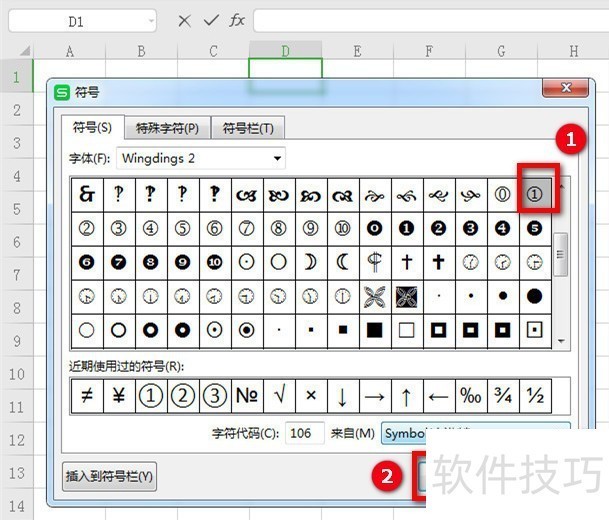Pick the thin cross symbol
This screenshot has height=520, width=609.
tap(406, 263)
